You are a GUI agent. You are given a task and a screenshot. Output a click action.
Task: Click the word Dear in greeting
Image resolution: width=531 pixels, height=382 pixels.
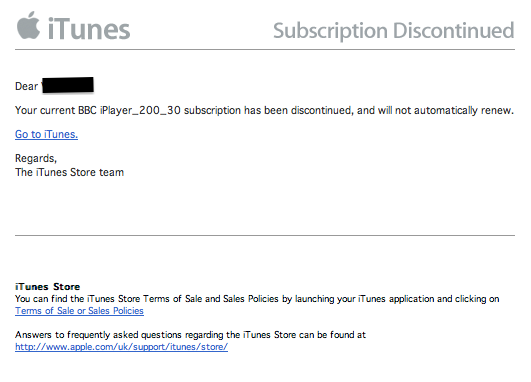click(26, 86)
